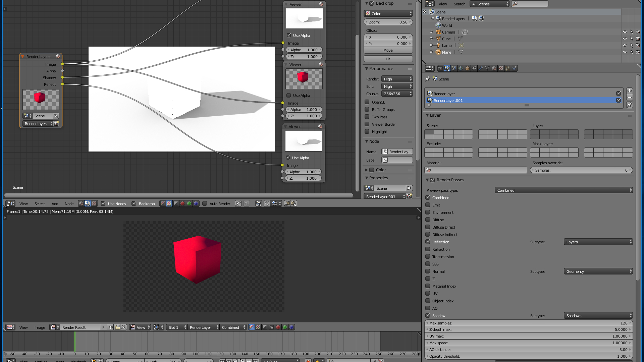
Task: Open the Modifiers wrench properties tab
Action: pos(481,68)
